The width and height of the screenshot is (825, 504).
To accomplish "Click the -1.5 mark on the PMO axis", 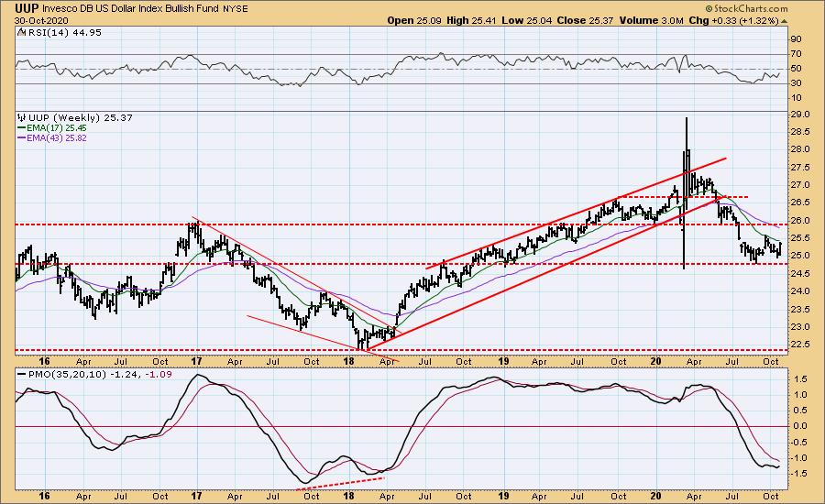I will [x=798, y=474].
